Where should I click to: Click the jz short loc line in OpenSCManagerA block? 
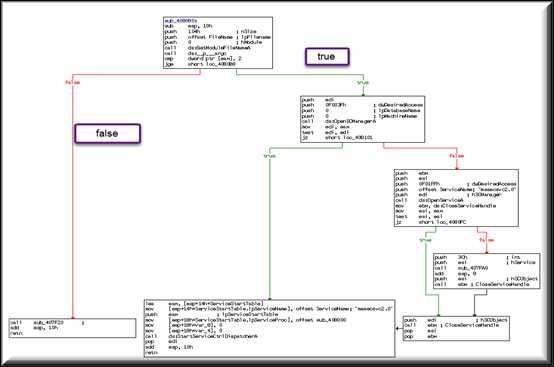(337, 137)
